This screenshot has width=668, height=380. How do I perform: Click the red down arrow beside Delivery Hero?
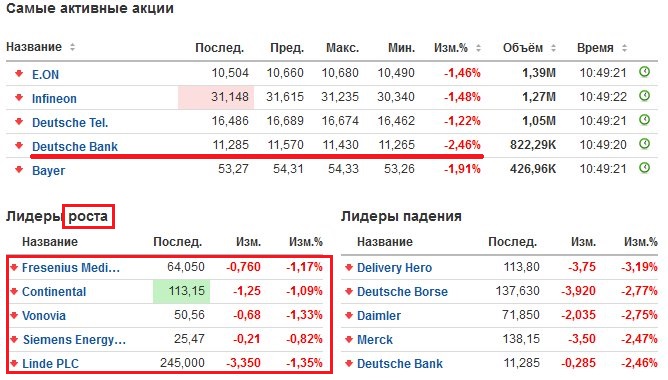pyautogui.click(x=349, y=267)
